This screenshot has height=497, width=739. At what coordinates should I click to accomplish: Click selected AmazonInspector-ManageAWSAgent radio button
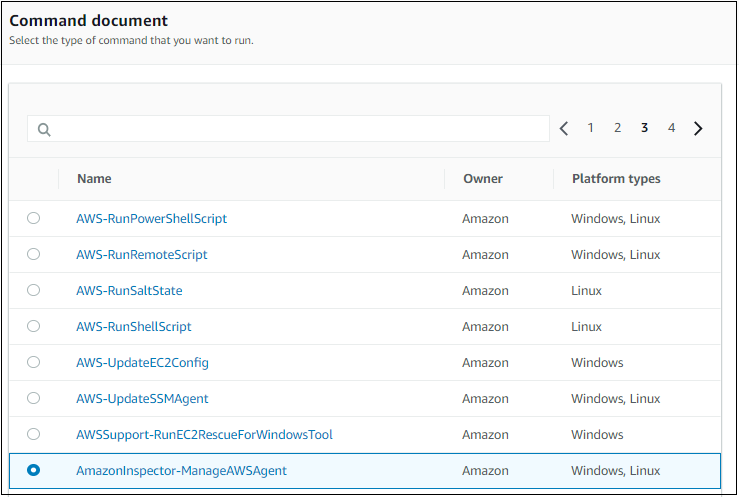[33, 470]
